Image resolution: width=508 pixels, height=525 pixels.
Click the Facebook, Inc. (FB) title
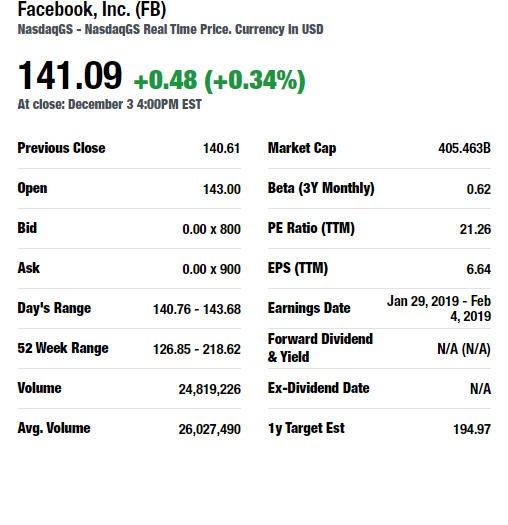pyautogui.click(x=92, y=9)
